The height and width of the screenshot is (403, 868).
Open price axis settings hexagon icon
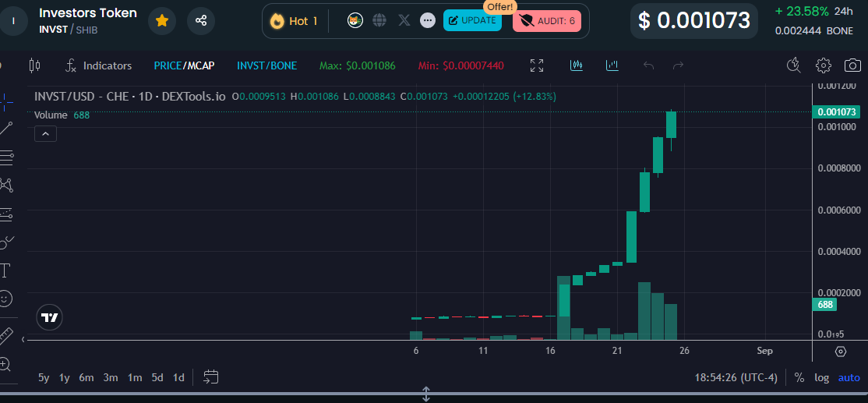[840, 352]
